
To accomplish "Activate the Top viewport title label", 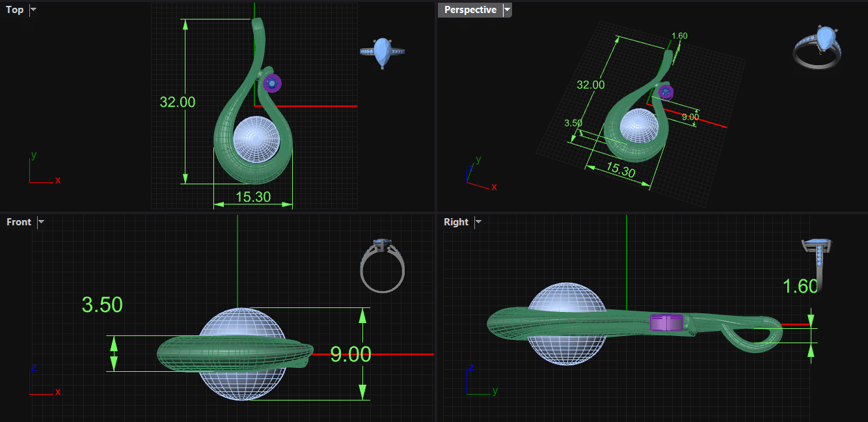I will [15, 10].
